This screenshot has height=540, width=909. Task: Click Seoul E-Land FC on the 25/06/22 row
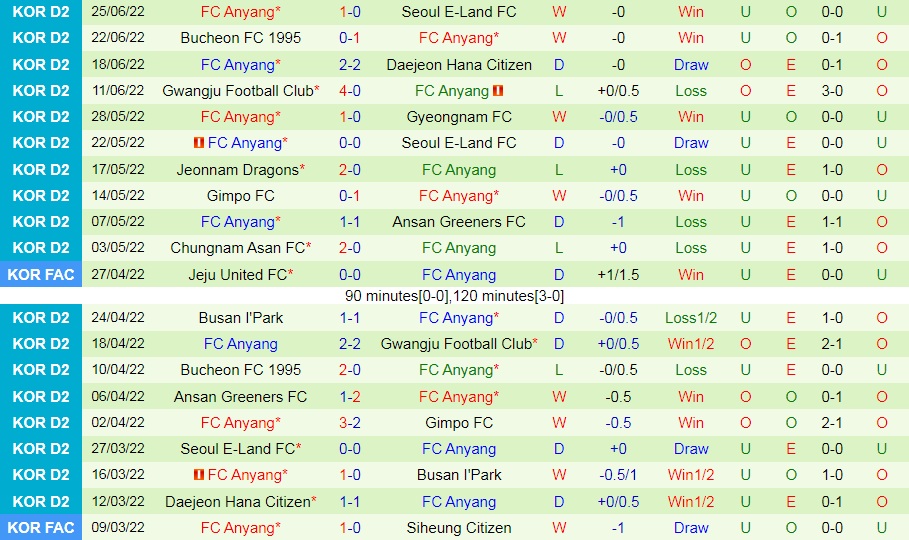[x=459, y=12]
